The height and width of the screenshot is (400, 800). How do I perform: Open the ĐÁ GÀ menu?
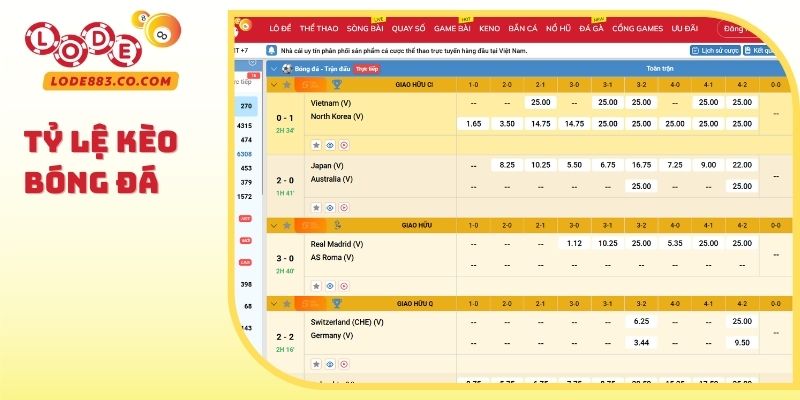click(591, 29)
